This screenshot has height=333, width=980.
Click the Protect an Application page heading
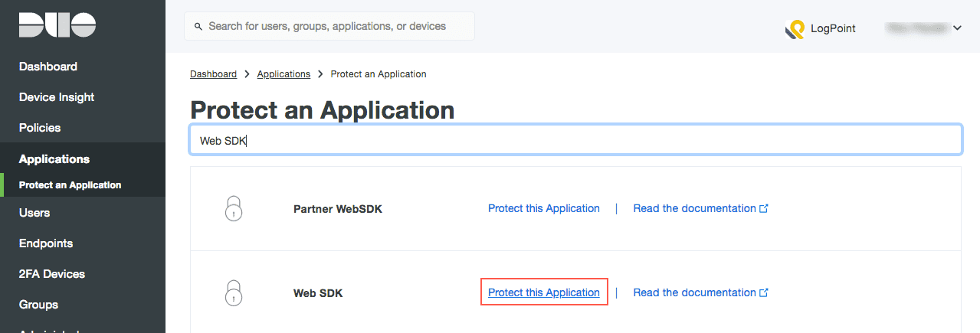pos(322,109)
